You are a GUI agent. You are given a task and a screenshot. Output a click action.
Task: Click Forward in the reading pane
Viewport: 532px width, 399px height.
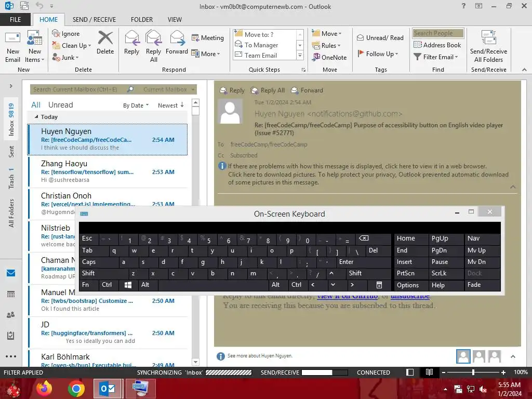tap(307, 90)
